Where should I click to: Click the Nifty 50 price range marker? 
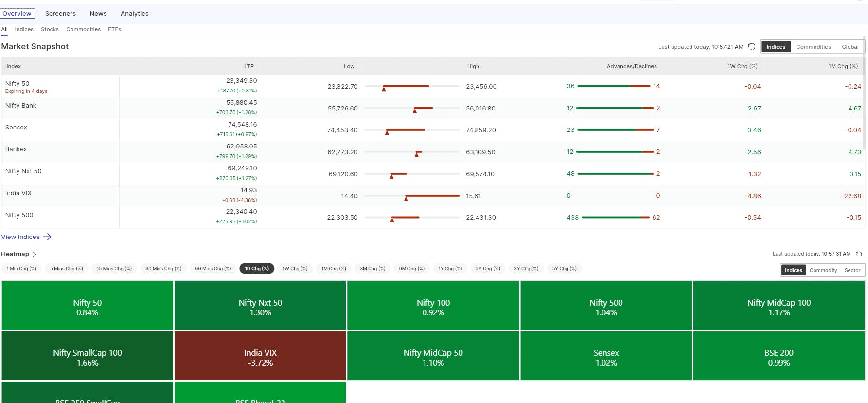(x=384, y=89)
